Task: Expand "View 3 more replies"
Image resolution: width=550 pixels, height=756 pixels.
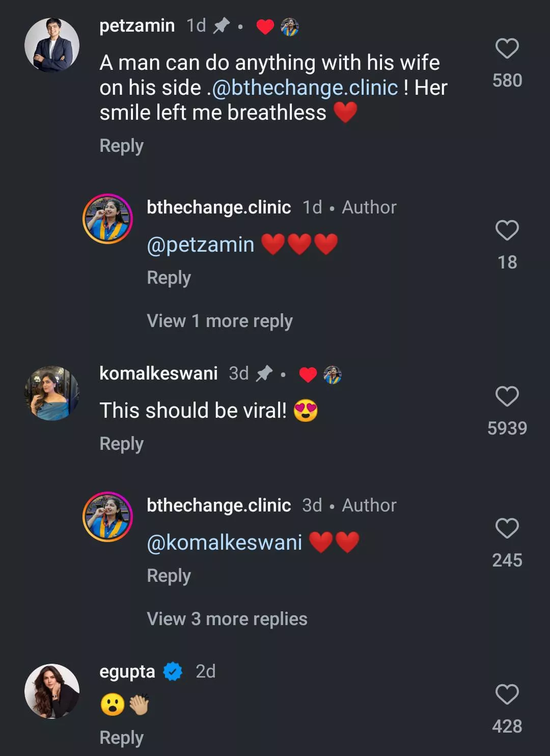Action: [227, 619]
